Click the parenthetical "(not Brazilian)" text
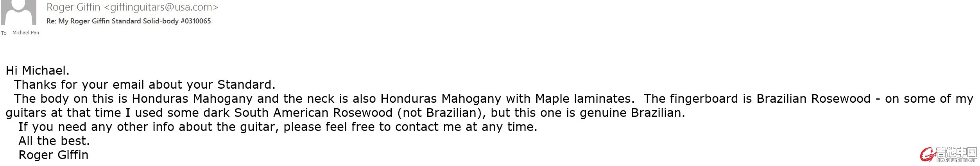The image size is (980, 166). tap(442, 113)
